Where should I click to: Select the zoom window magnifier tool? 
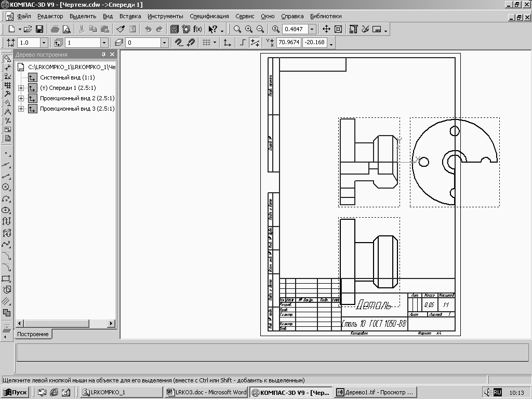[x=237, y=29]
